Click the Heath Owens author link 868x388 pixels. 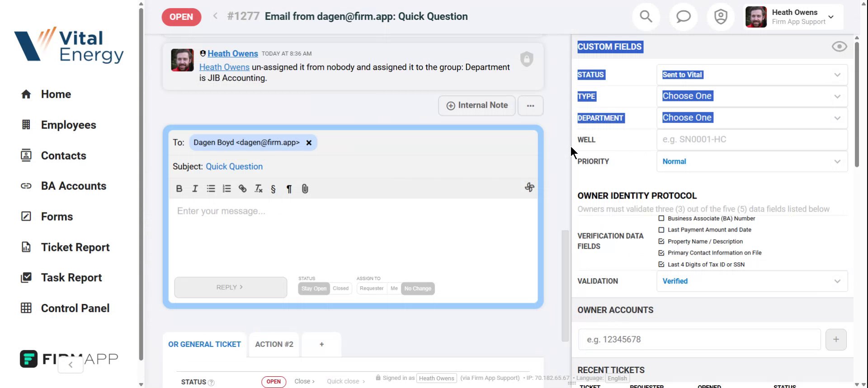point(233,53)
